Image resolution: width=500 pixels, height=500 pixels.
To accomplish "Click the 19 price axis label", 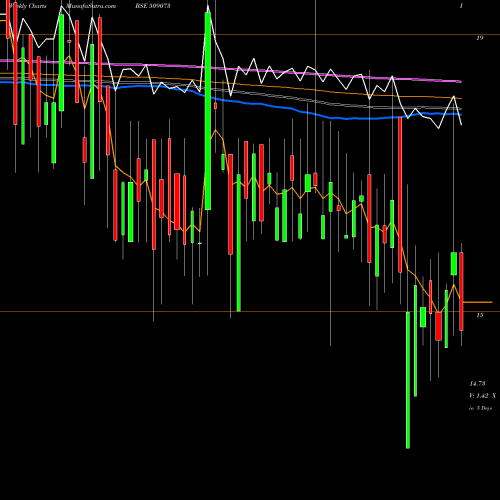I will pyautogui.click(x=480, y=38).
